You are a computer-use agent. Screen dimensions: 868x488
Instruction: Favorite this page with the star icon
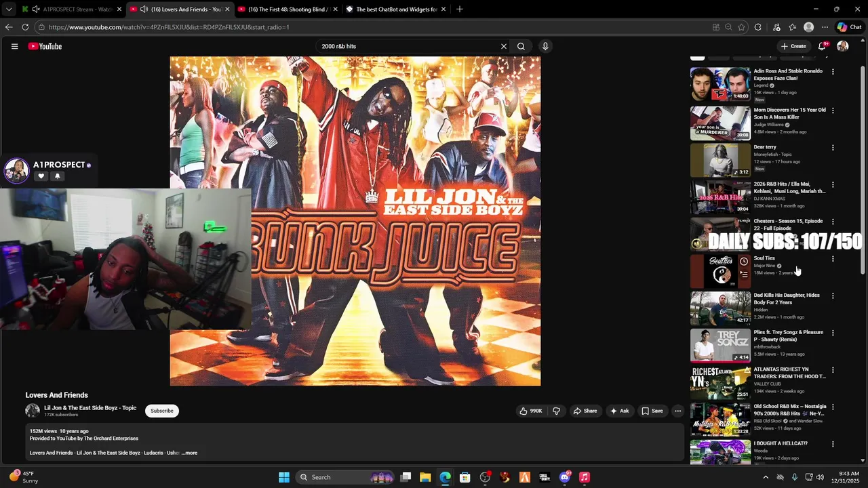tap(741, 27)
